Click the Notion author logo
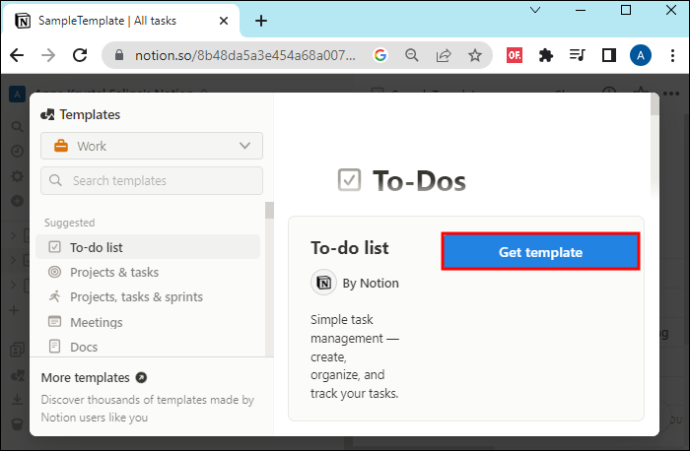Screen dimensions: 690x451 [x=324, y=282]
